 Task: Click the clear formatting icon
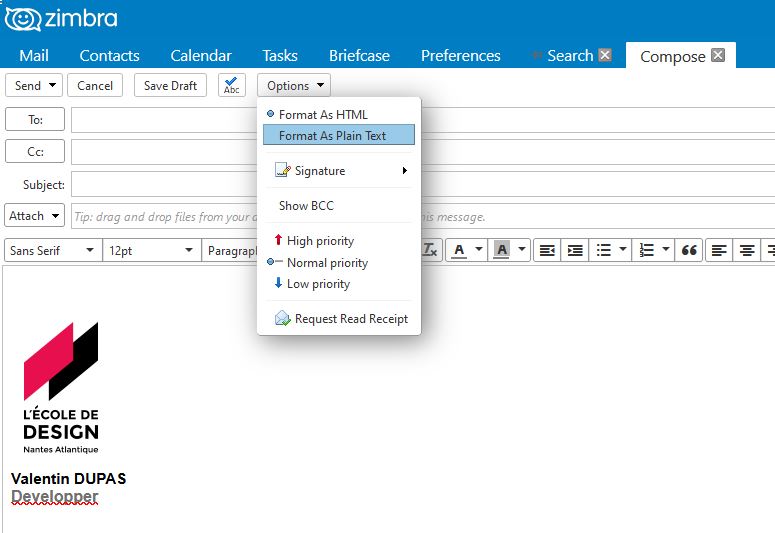(430, 250)
